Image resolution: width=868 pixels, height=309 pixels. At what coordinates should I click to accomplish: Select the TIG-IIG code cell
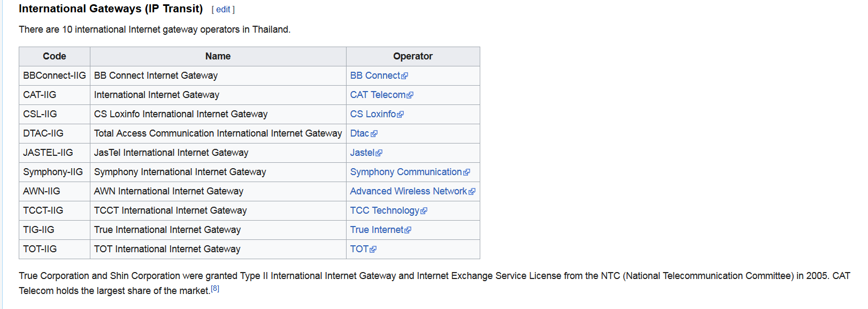pyautogui.click(x=55, y=230)
